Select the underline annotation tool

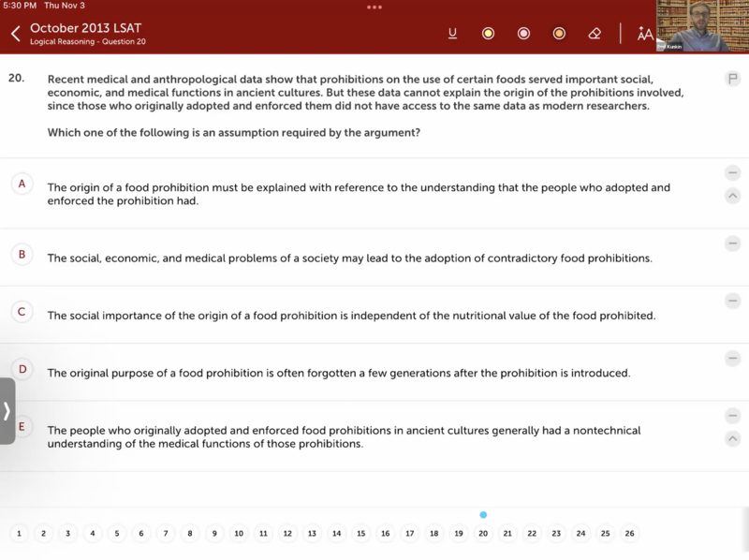452,34
